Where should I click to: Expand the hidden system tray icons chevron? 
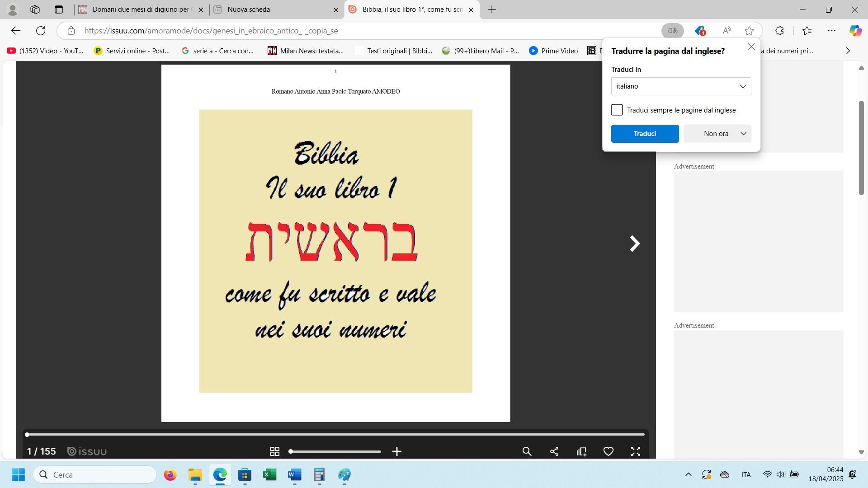tap(688, 474)
